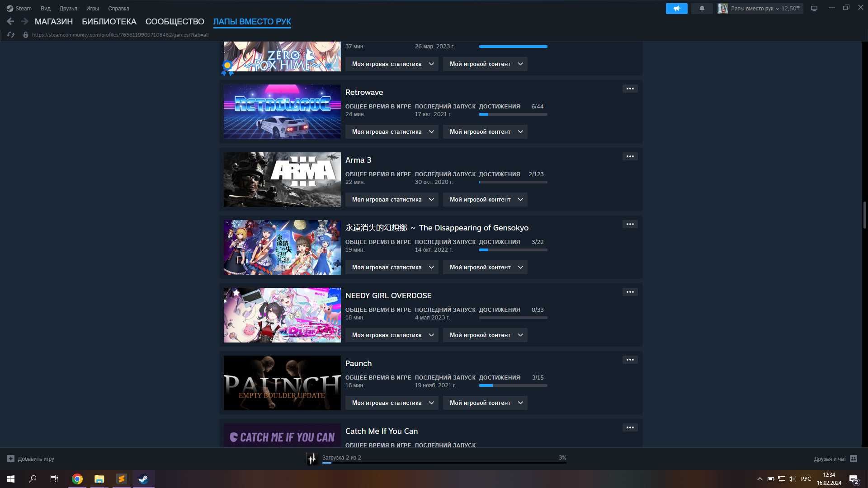The height and width of the screenshot is (488, 868).
Task: Click the download progress bar at bottom
Action: pos(444,463)
